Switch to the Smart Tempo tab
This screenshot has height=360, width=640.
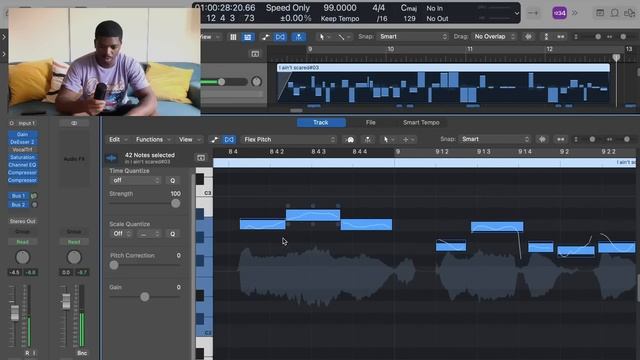[421, 122]
